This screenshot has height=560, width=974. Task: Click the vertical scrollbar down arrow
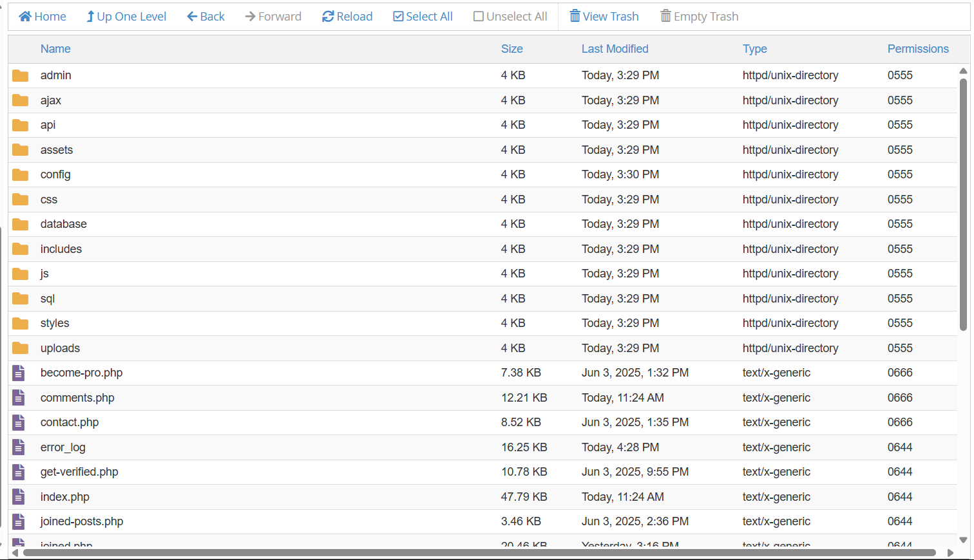pos(963,540)
